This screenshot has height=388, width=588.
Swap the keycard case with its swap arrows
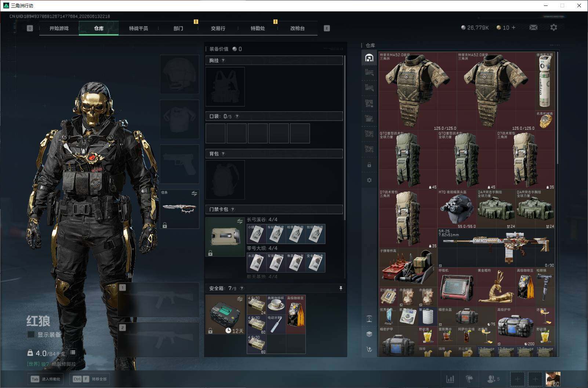click(240, 221)
